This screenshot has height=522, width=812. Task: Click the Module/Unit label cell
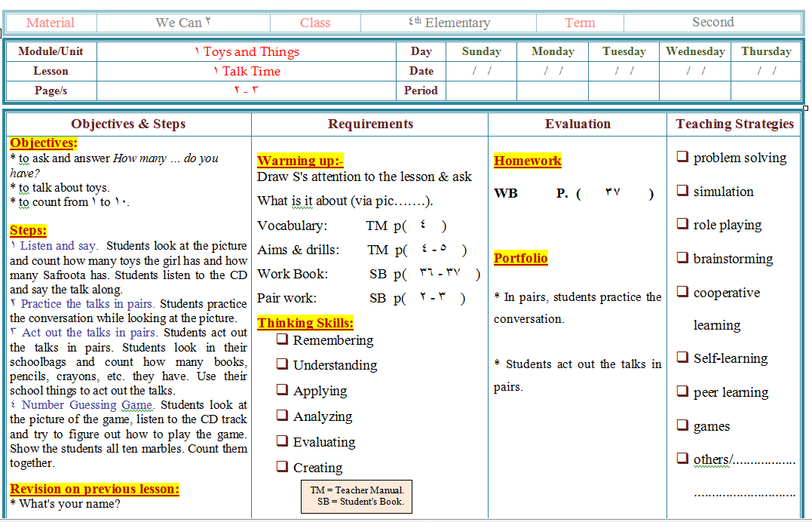tap(51, 51)
